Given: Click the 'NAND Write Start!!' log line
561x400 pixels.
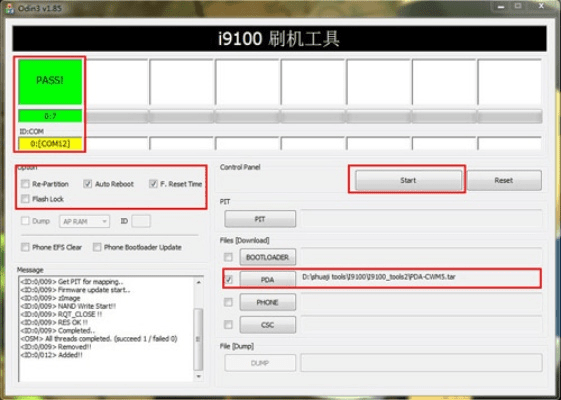Looking at the screenshot, I should tap(68, 306).
